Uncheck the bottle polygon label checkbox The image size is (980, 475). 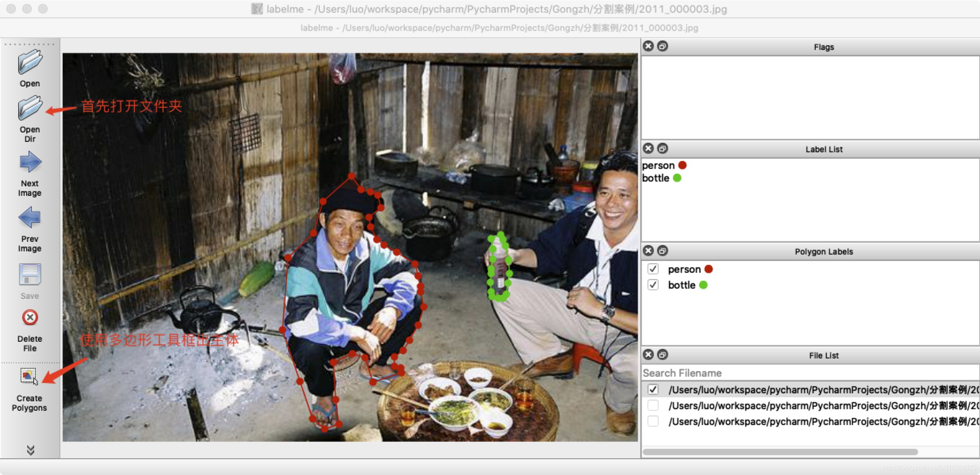click(653, 285)
